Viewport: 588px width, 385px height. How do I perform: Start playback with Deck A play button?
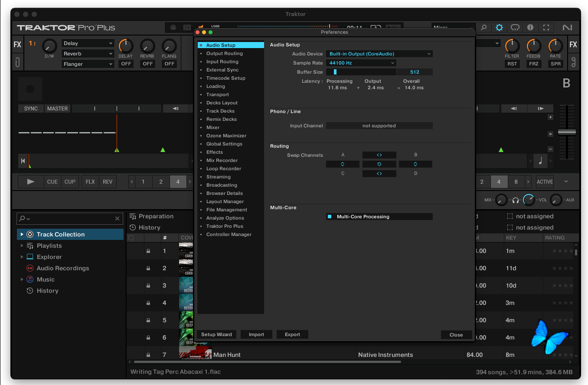click(x=31, y=182)
